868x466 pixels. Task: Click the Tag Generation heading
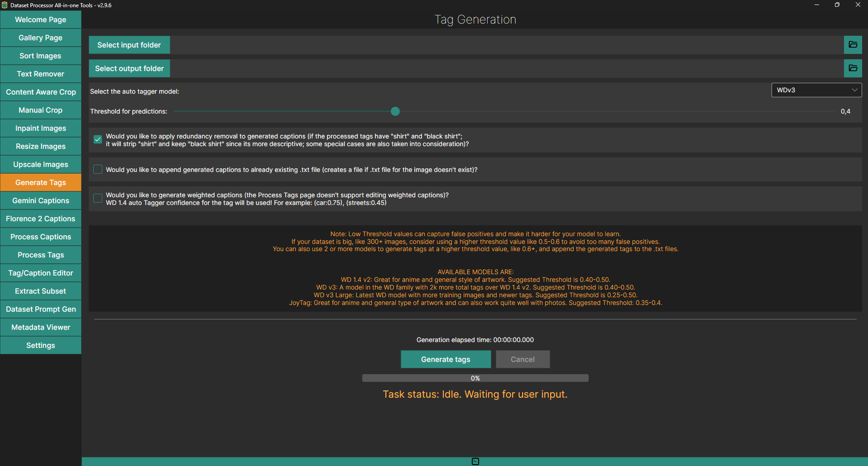click(475, 19)
